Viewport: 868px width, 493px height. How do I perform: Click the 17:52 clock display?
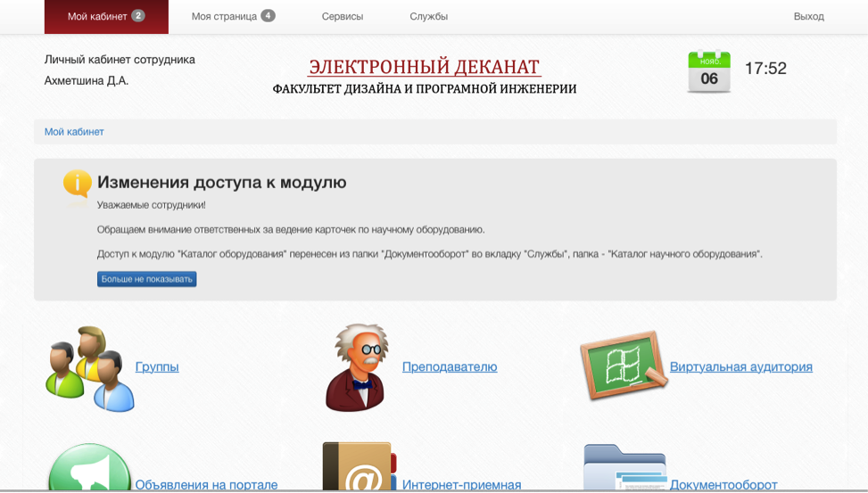click(765, 68)
